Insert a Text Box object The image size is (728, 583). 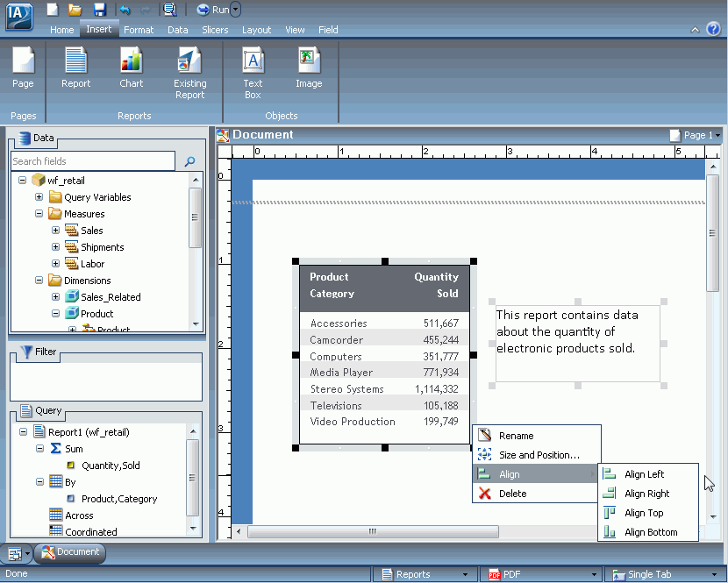point(253,74)
